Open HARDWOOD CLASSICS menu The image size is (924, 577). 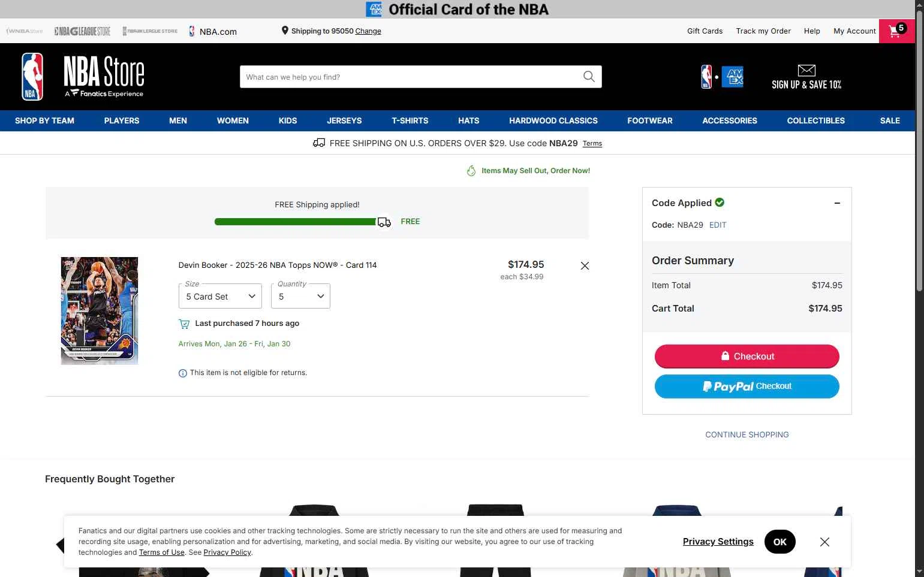click(553, 120)
